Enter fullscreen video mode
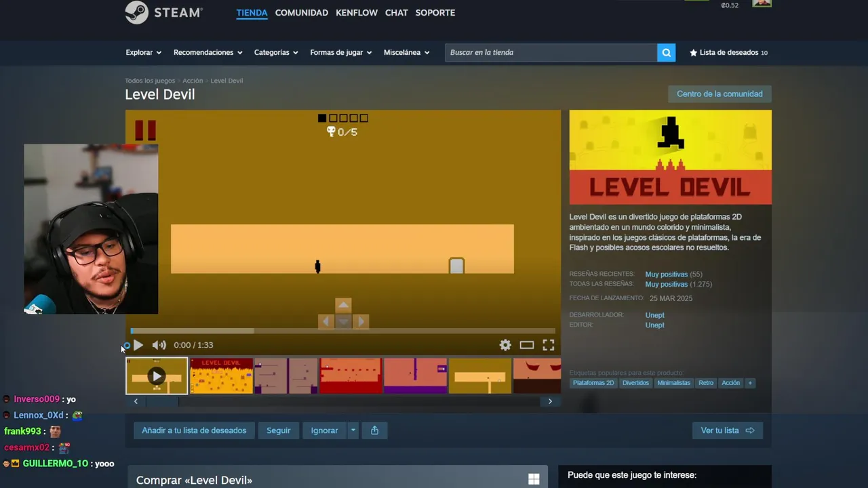The height and width of the screenshot is (488, 868). (549, 345)
